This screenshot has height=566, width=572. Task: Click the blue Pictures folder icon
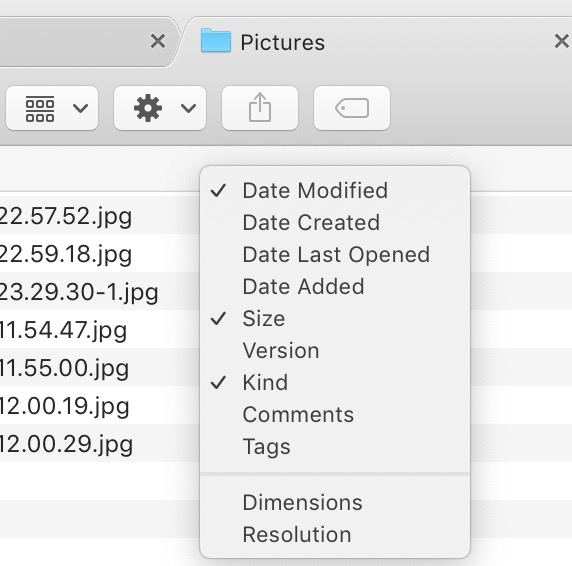(216, 40)
